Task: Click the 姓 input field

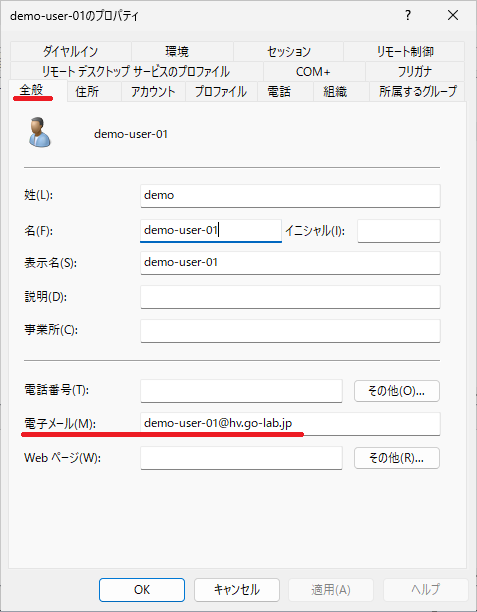Action: click(x=290, y=196)
